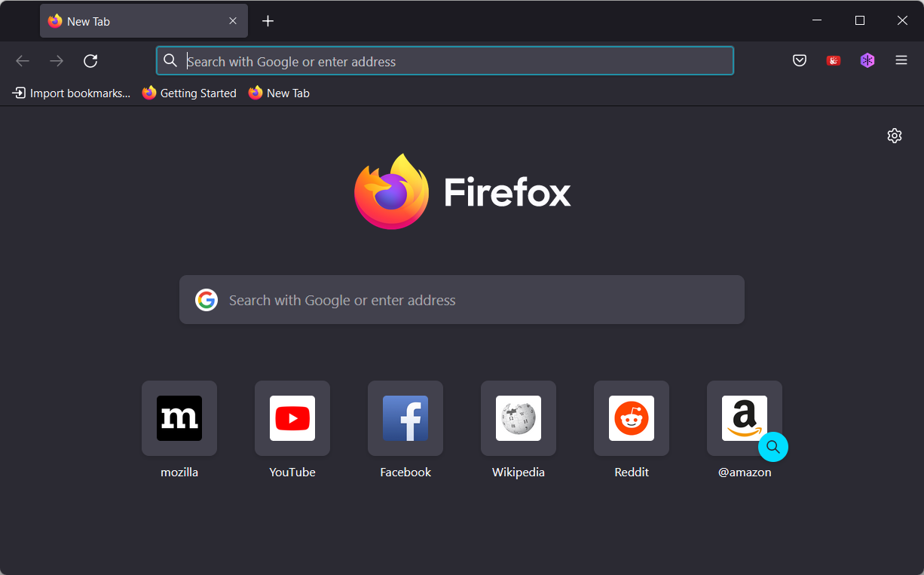924x575 pixels.
Task: Open the YouTube shortcut tile
Action: 292,418
